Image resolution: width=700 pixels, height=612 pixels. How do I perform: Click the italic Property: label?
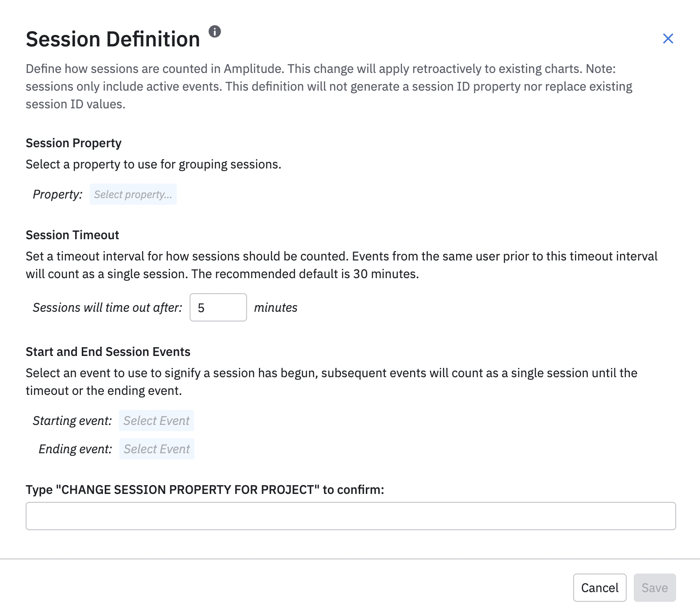(x=57, y=194)
